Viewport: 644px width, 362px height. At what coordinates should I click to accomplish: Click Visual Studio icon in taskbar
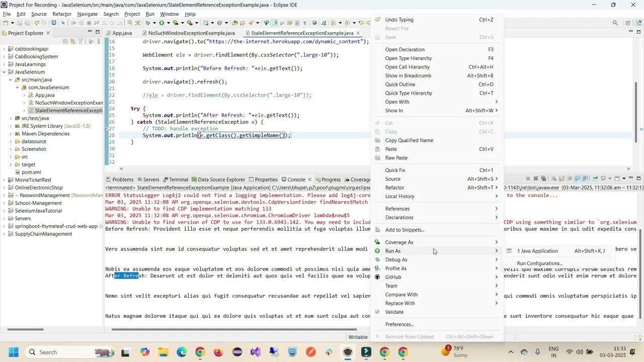256,352
